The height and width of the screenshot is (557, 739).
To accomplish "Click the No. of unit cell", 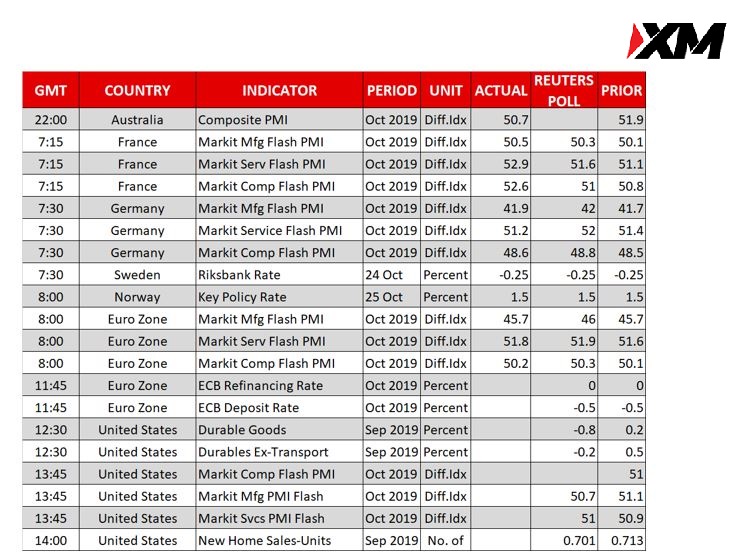I will pos(445,541).
